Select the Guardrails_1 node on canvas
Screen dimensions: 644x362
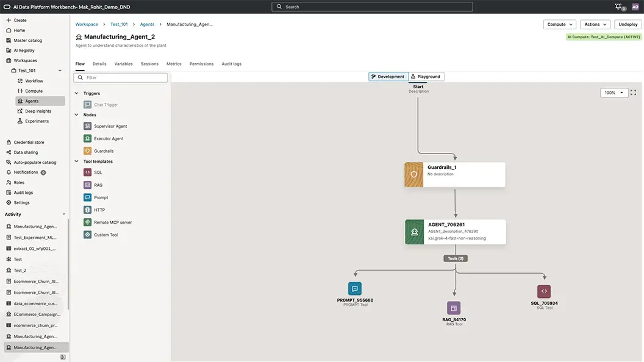click(455, 174)
